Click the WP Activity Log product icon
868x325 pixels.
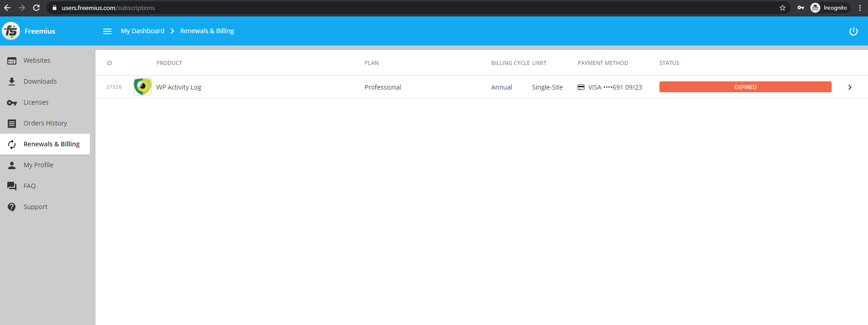[x=143, y=87]
